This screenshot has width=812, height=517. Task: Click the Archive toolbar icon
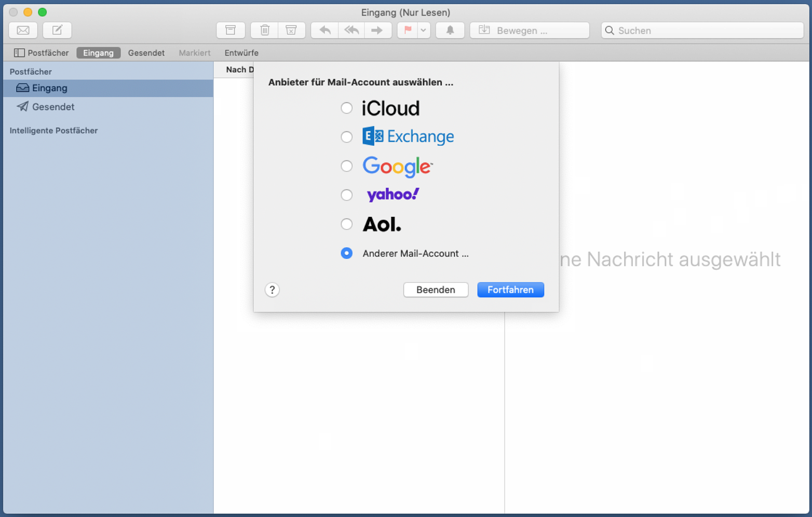click(231, 31)
